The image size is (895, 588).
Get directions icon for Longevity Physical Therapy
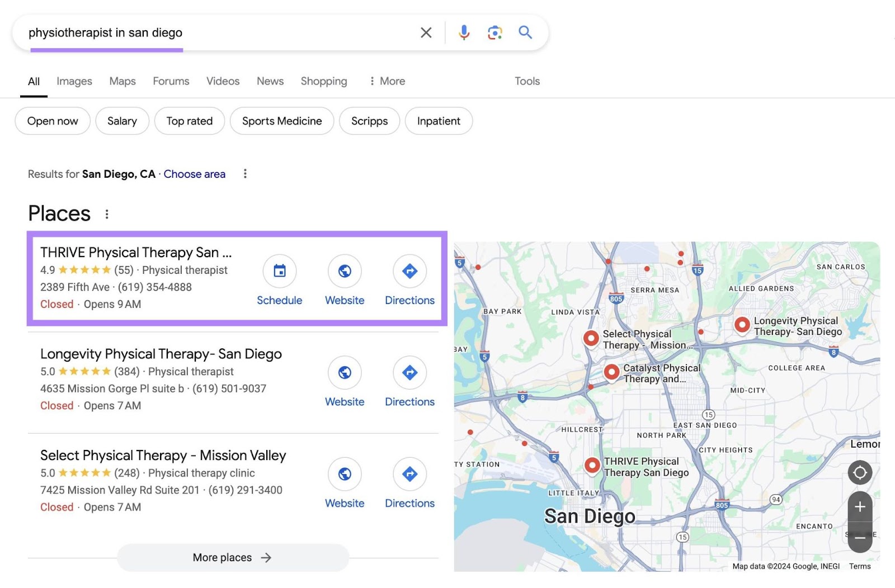click(x=409, y=372)
